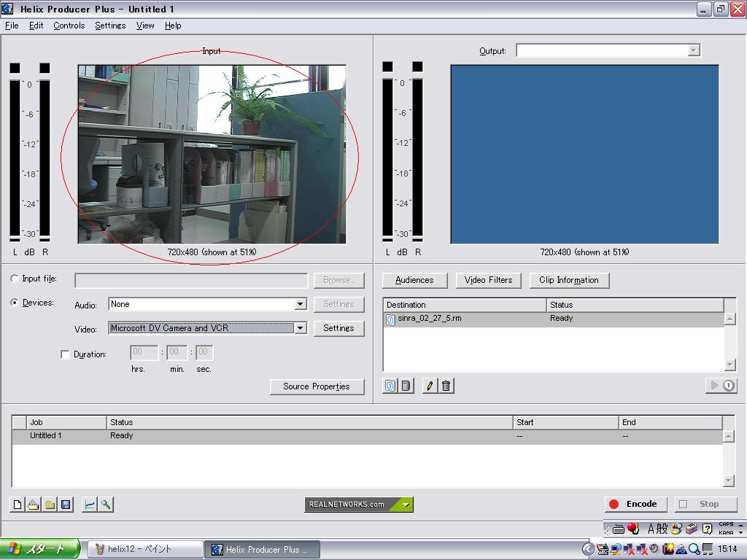This screenshot has width=747, height=560.
Task: Start encoding with the Encode button
Action: pos(635,505)
